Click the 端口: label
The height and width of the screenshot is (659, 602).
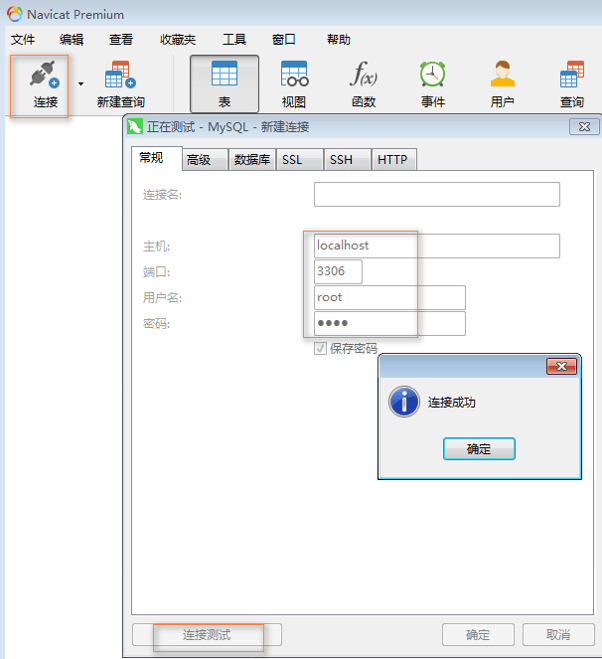pos(156,272)
